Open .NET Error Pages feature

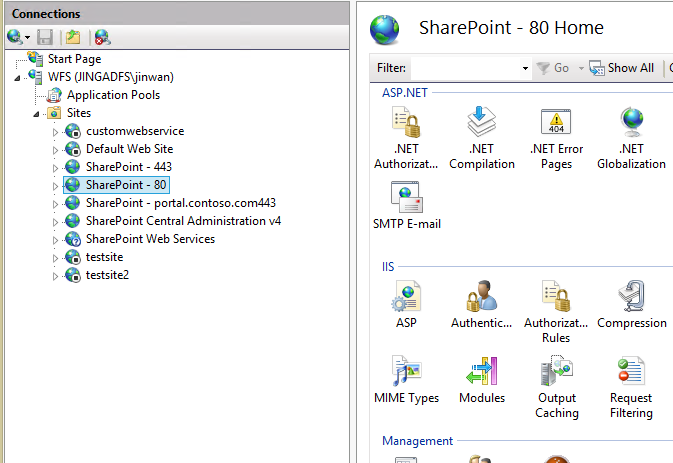(556, 138)
